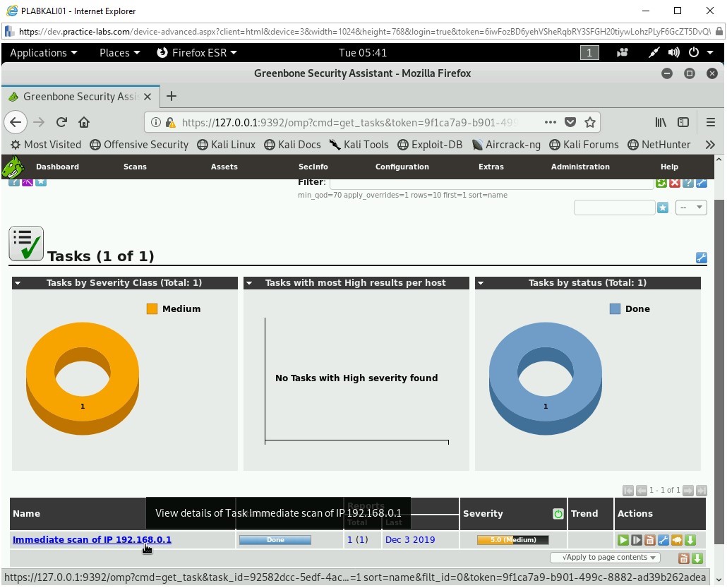Export the task with green download arrow
727x588 pixels.
690,540
